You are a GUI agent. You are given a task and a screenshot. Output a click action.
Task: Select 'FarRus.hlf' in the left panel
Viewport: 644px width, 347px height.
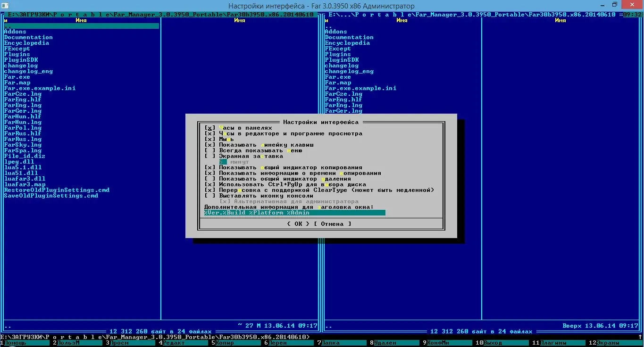[x=23, y=133]
